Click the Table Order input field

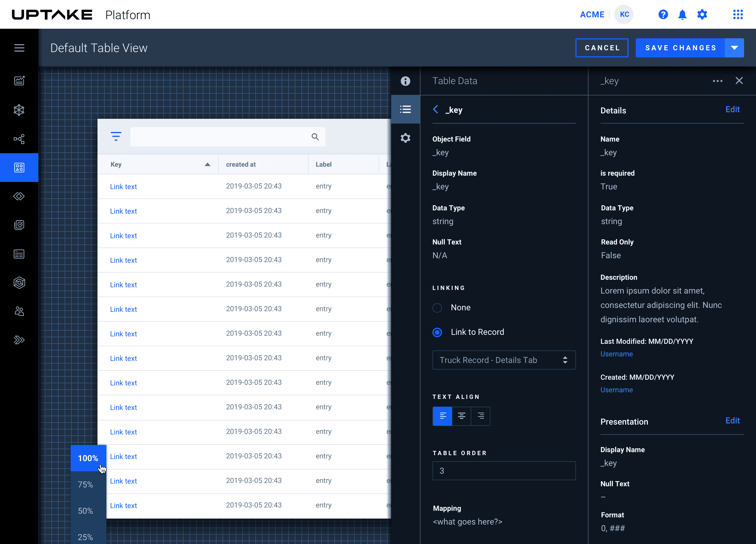point(503,471)
